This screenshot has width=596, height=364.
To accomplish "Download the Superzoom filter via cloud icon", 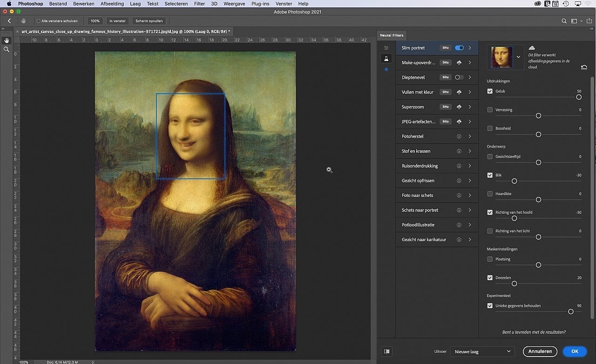I will click(x=459, y=107).
